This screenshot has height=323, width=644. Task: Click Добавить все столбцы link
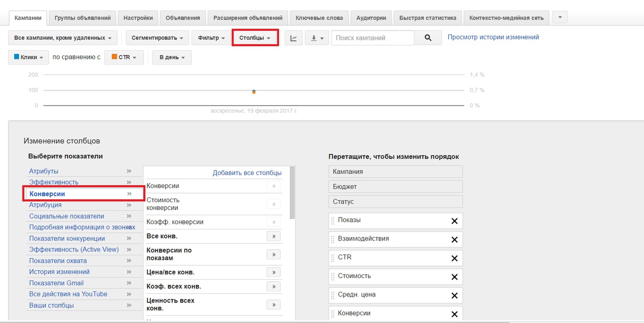pos(247,173)
